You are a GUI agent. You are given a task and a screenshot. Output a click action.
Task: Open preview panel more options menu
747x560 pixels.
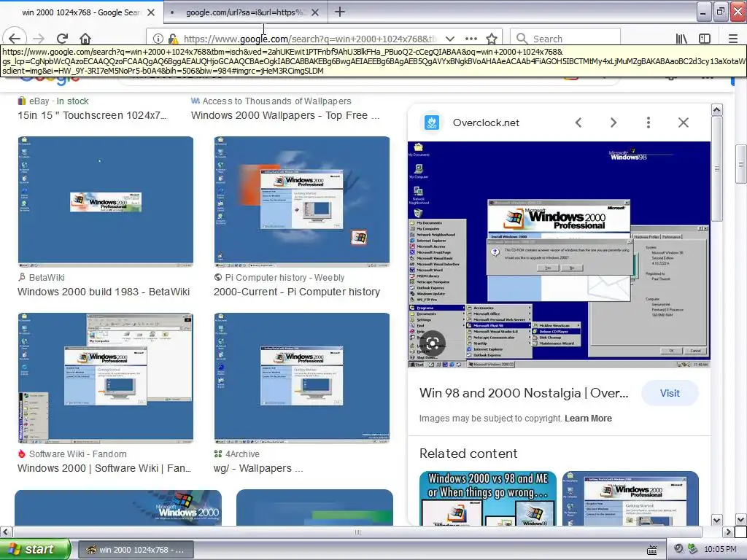tap(649, 122)
